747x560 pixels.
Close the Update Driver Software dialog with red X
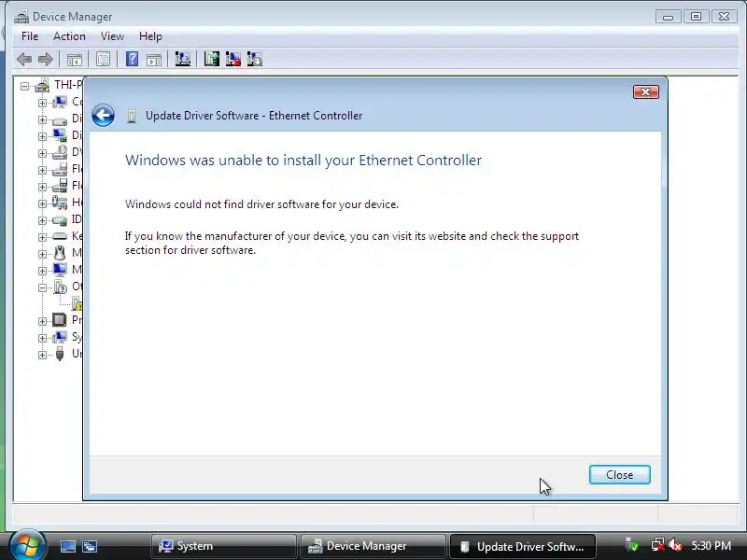646,91
